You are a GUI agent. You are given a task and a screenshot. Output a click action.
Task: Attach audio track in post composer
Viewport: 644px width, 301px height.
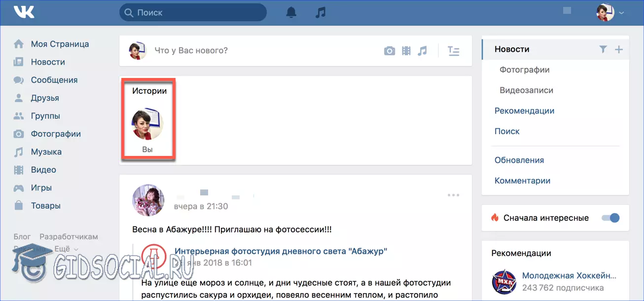pyautogui.click(x=422, y=51)
